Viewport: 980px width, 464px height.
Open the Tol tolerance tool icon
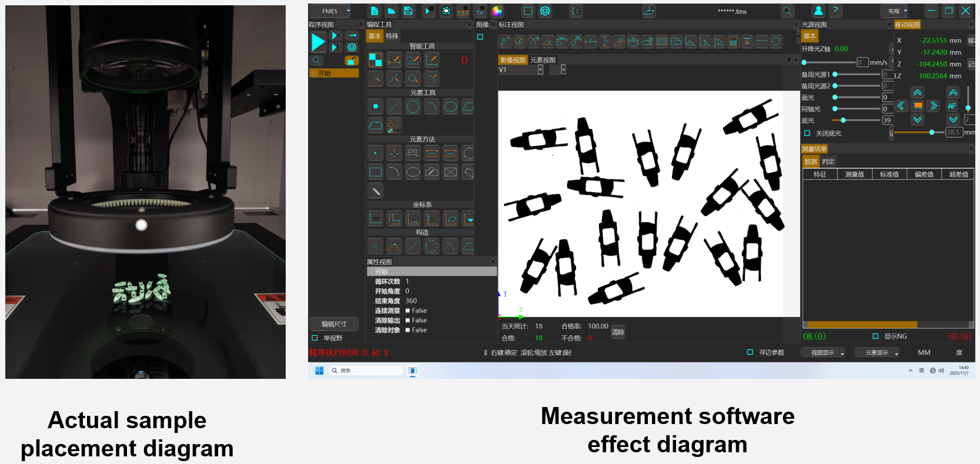click(480, 11)
